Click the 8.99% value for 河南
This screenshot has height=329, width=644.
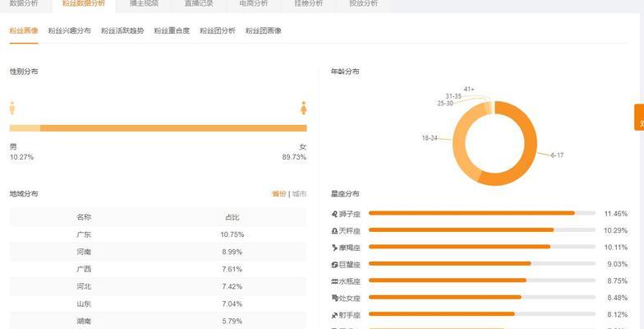pyautogui.click(x=232, y=252)
